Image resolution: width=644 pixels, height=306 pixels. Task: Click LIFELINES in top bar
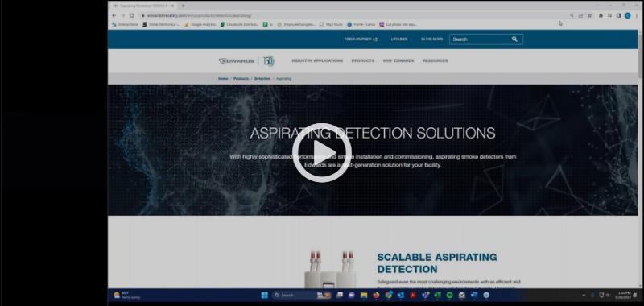398,39
